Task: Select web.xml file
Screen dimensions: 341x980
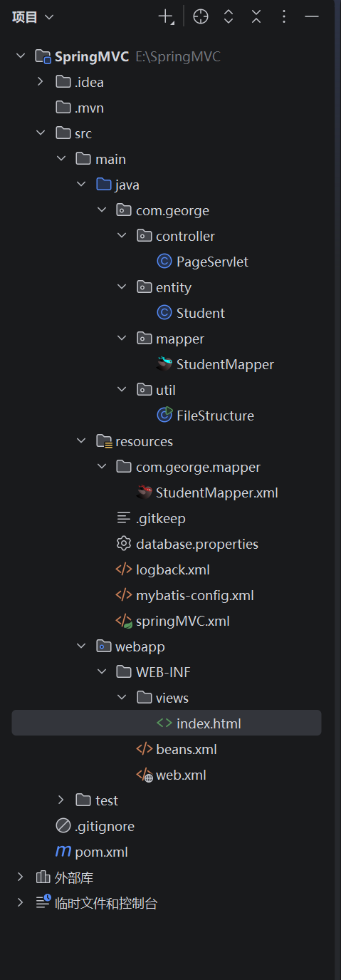Action: pyautogui.click(x=181, y=775)
